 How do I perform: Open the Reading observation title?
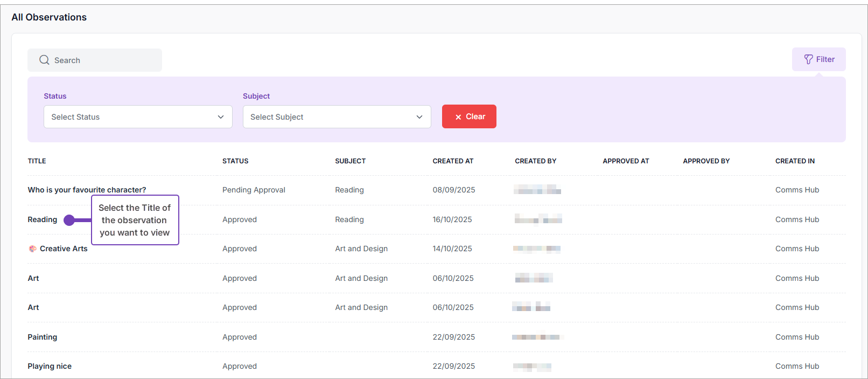[x=42, y=219]
